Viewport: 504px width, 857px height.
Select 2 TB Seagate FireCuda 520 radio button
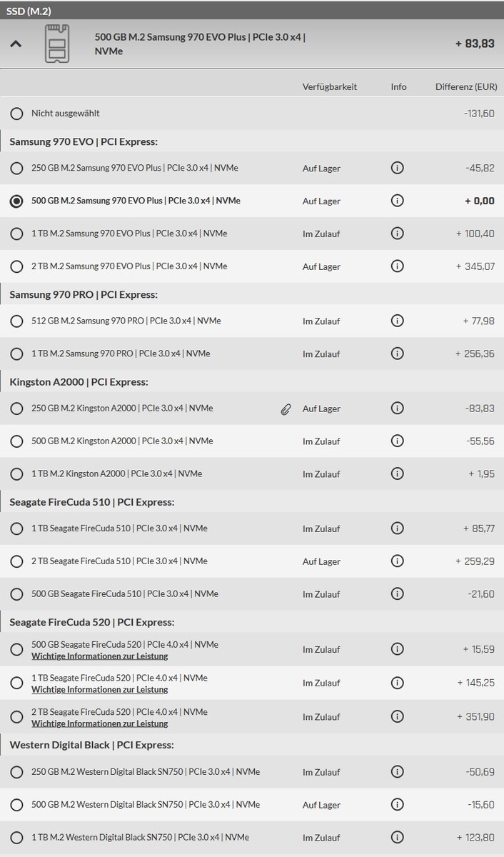click(16, 717)
